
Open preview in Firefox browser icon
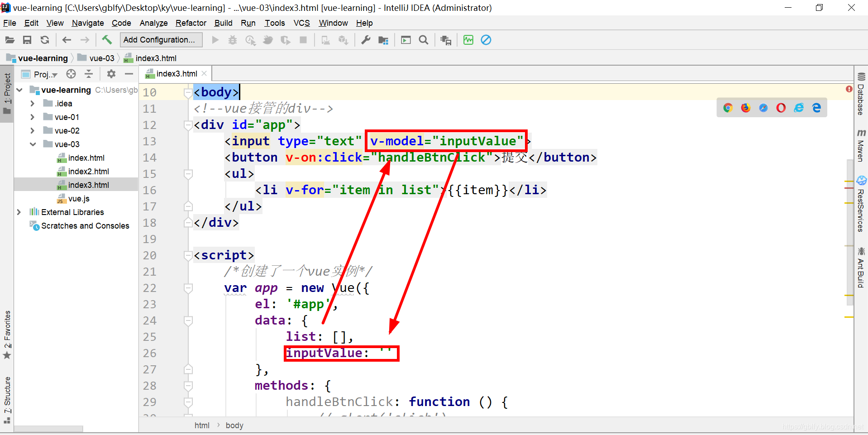point(745,108)
